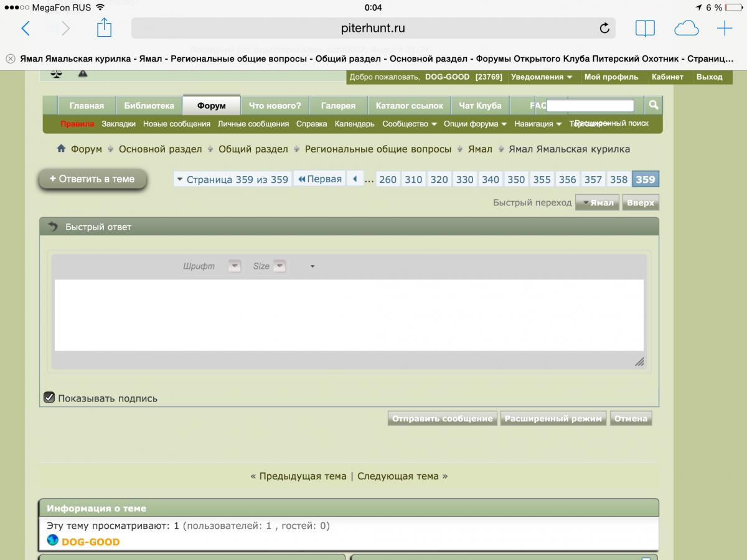Click the Ответить в теме button
Screen dimensions: 747x560
pos(92,179)
